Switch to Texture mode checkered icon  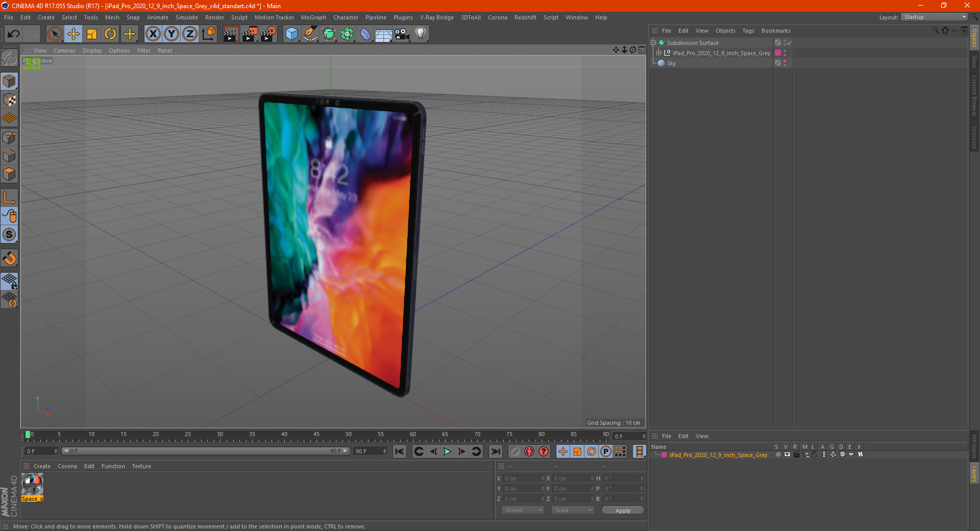point(9,100)
